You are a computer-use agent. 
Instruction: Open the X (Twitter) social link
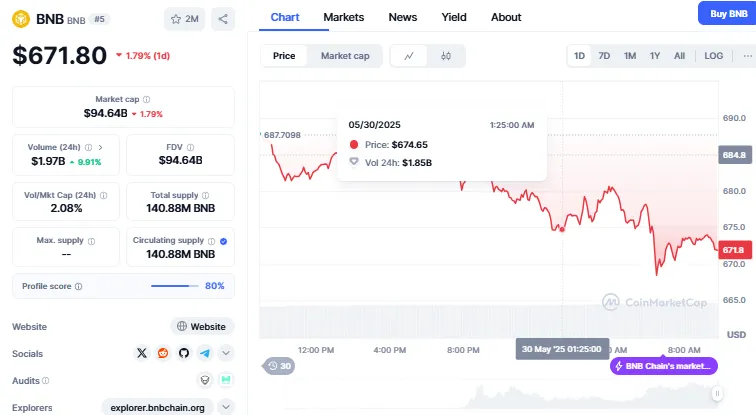tap(142, 353)
